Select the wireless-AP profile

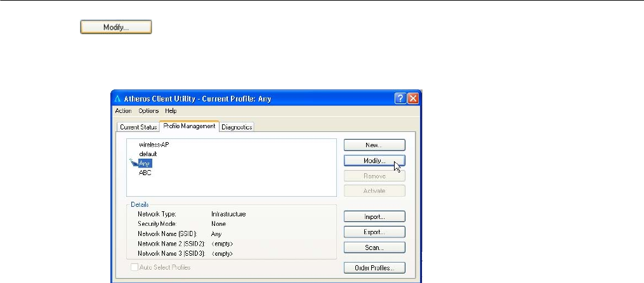(x=154, y=145)
